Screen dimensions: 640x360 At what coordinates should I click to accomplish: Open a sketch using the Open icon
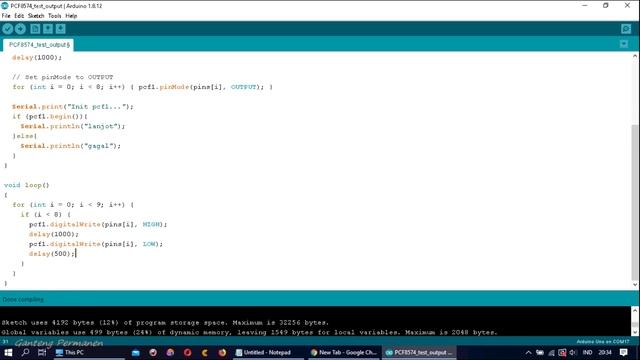click(x=48, y=29)
